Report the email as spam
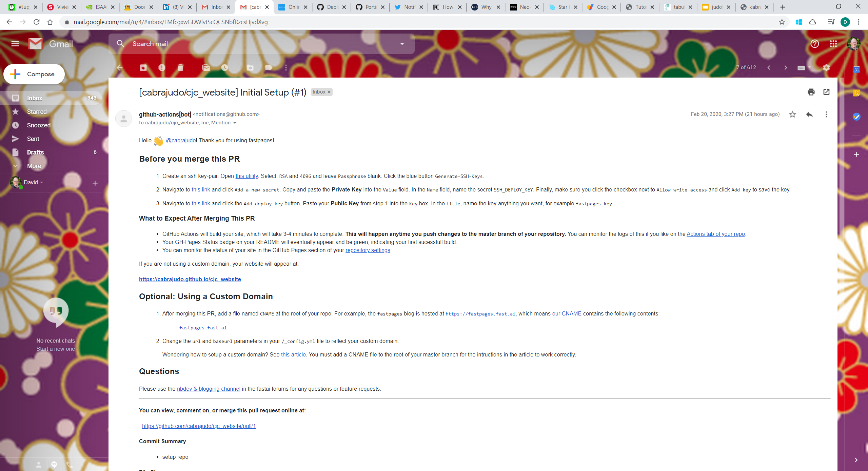This screenshot has height=471, width=868. (x=162, y=67)
